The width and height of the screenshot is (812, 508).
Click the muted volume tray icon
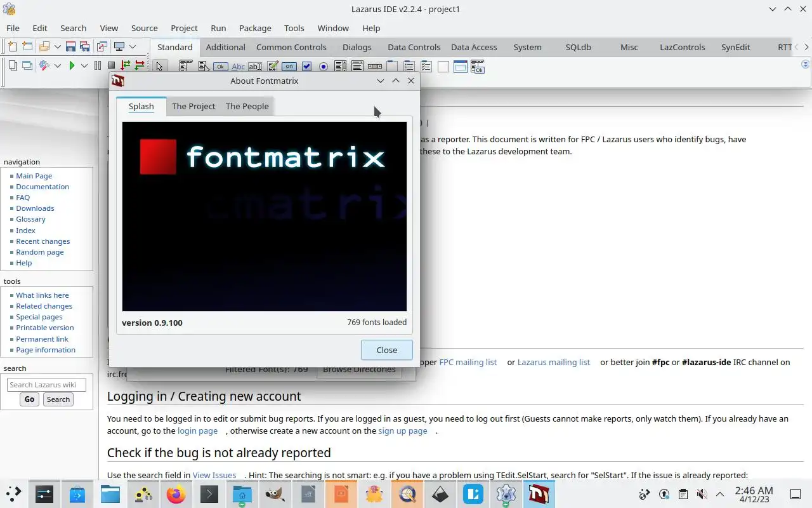pos(702,494)
